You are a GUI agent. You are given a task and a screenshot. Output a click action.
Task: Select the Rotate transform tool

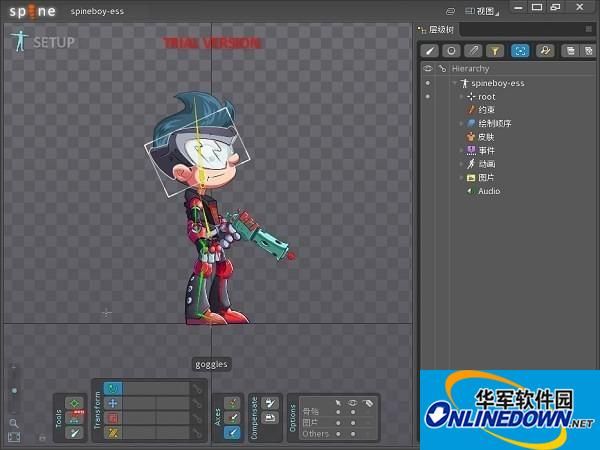click(x=113, y=388)
